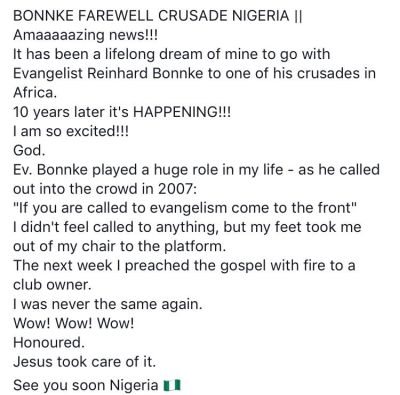The width and height of the screenshot is (400, 395).
Task: Click the line 'I am so excited!!!'
Action: (71, 131)
